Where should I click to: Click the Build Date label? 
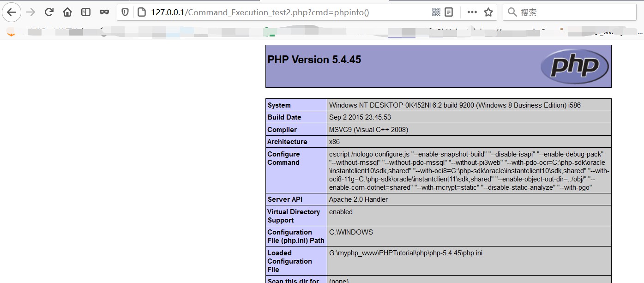[284, 117]
